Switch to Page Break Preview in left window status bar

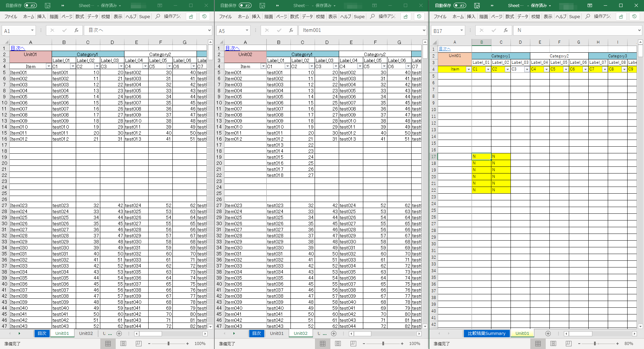coord(139,344)
